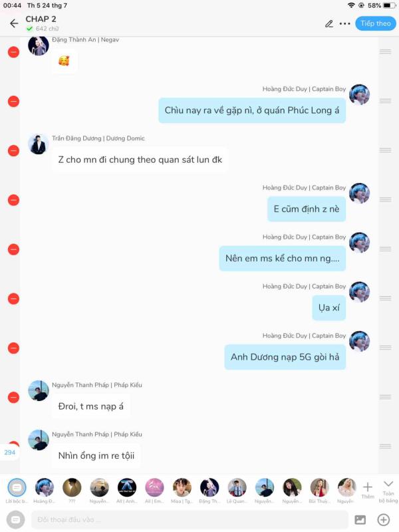Delete the 'Ụa xí' message with red minus
This screenshot has width=399, height=532.
[x=13, y=299]
